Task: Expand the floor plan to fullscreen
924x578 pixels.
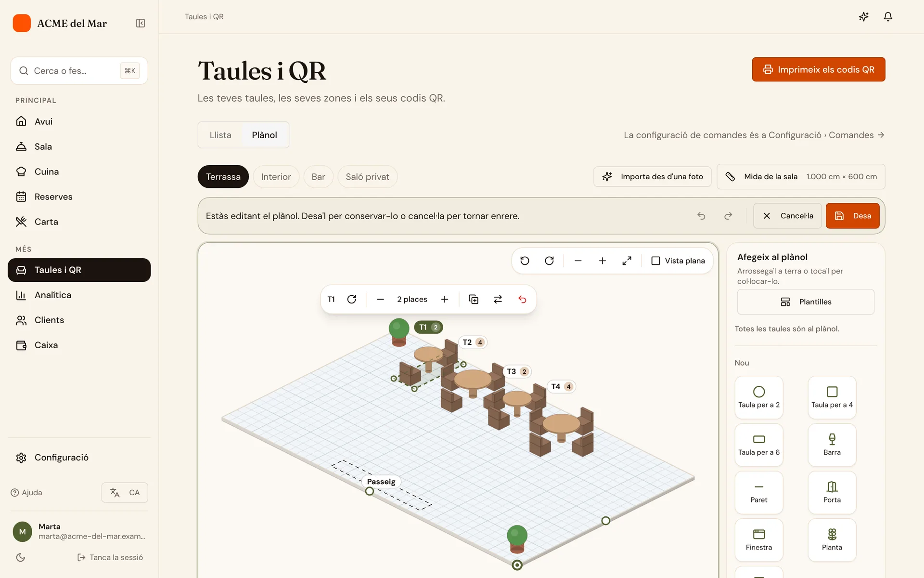Action: 627,261
